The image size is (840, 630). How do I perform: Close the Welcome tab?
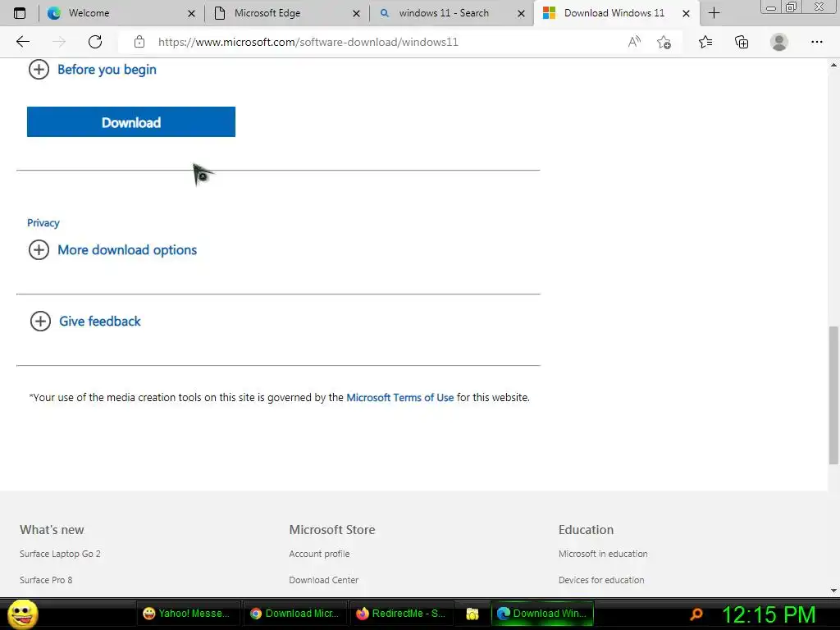click(x=191, y=13)
